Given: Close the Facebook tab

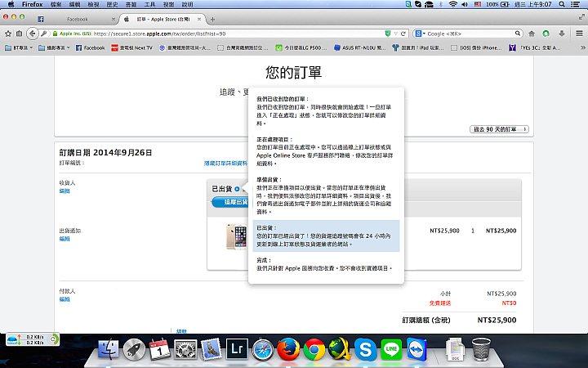Looking at the screenshot, I should (114, 19).
